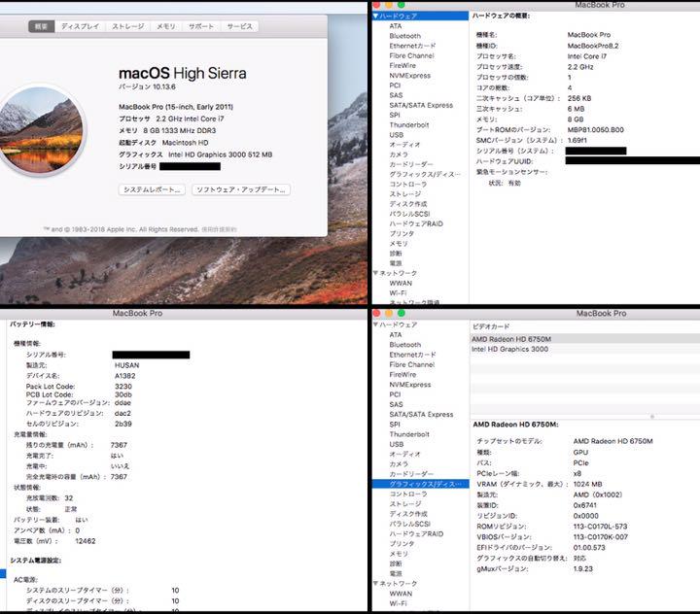Click the ブートROM version MBP81.0050.B00
Viewport: 700px width, 614px height.
tap(596, 129)
